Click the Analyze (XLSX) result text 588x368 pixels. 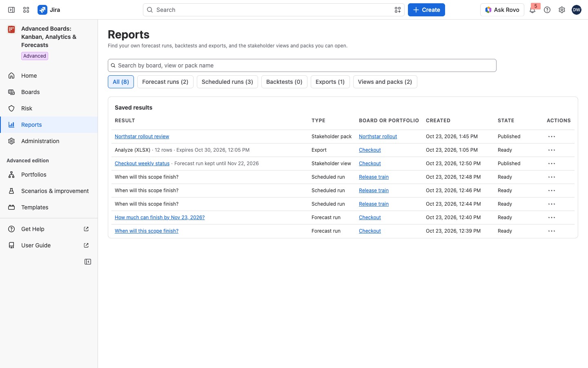tap(132, 150)
